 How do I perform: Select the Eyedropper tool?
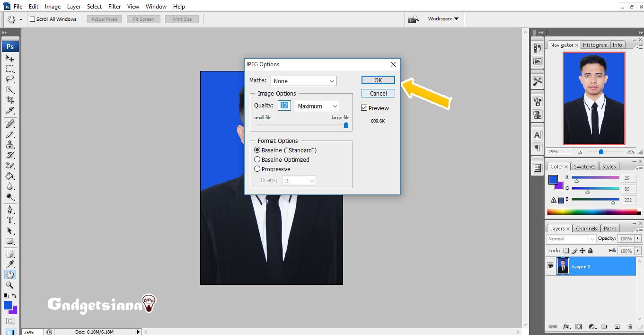click(10, 264)
